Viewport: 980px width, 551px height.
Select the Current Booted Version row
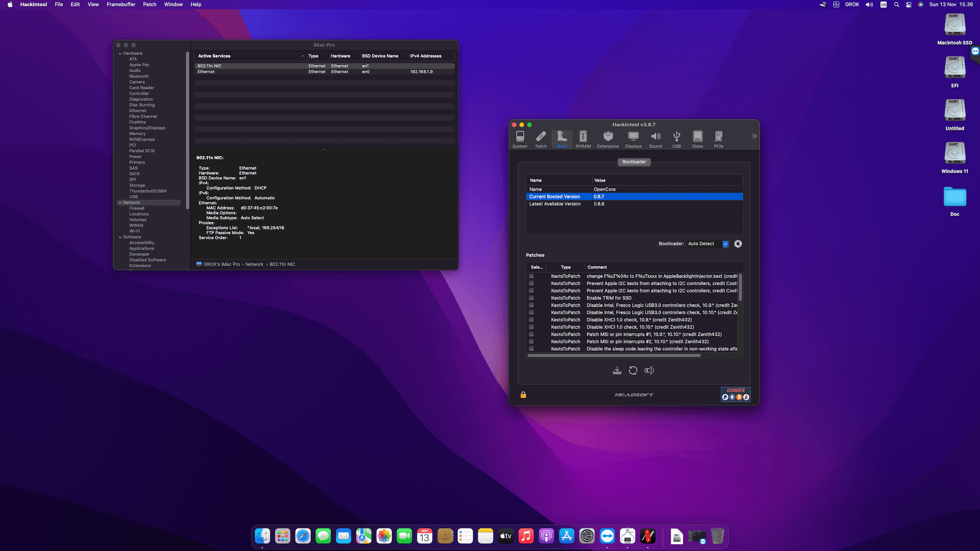[x=587, y=196]
